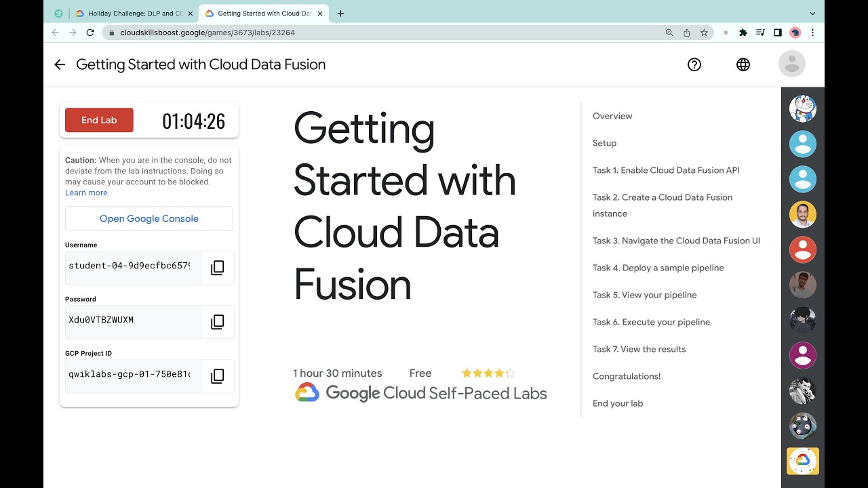Open the user account avatar in header

coord(792,64)
